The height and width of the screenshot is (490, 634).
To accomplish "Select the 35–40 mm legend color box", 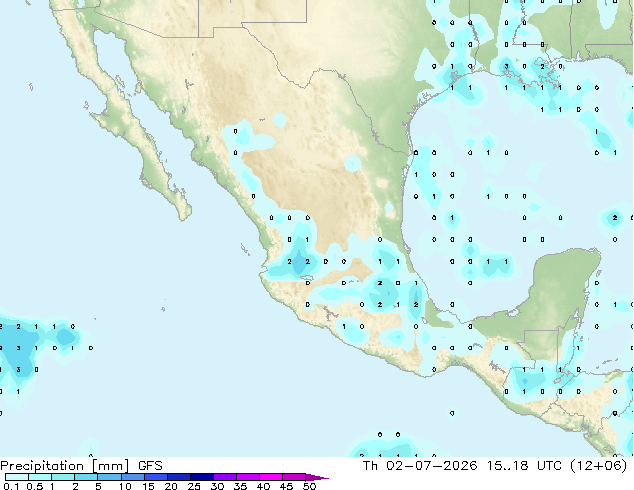I will pyautogui.click(x=247, y=477).
